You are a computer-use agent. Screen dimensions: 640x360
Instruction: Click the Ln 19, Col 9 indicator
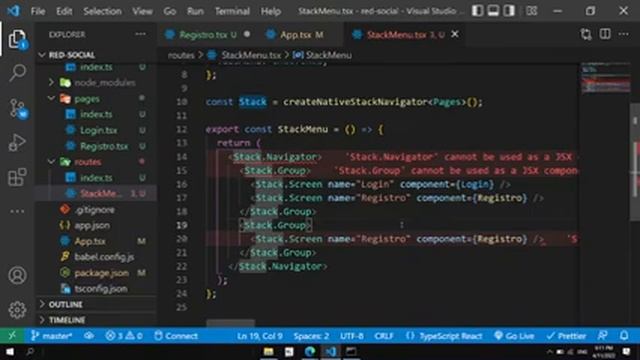click(x=260, y=336)
